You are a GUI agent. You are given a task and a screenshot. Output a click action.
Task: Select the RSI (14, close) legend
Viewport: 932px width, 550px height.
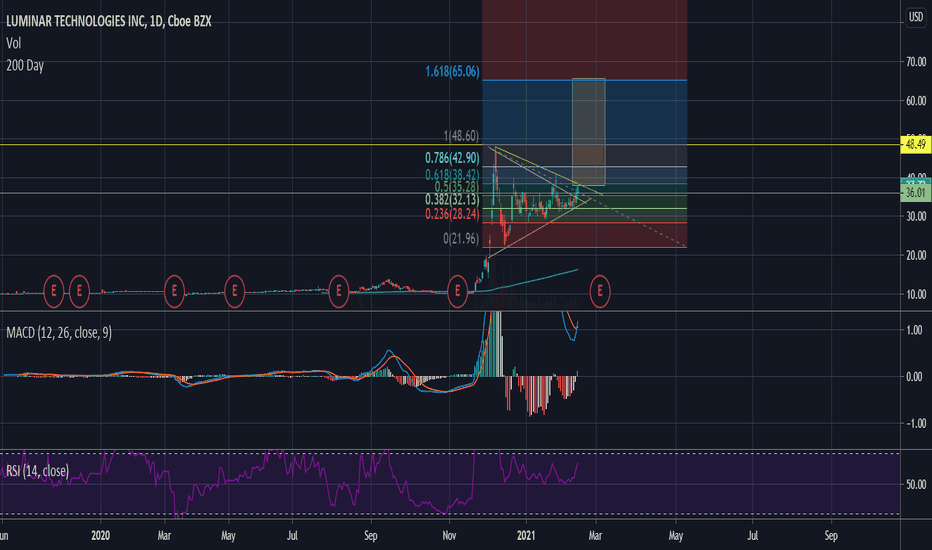click(38, 471)
